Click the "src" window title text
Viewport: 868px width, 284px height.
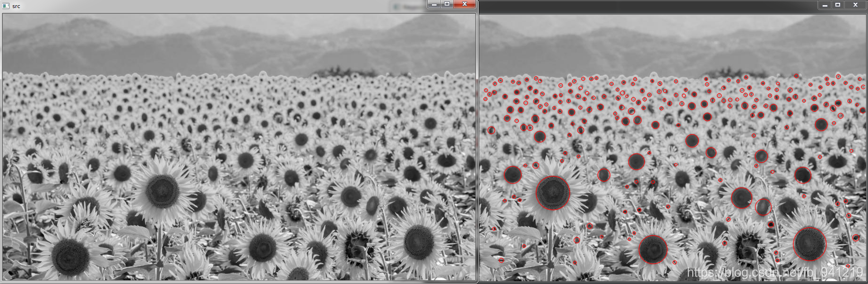[x=16, y=6]
